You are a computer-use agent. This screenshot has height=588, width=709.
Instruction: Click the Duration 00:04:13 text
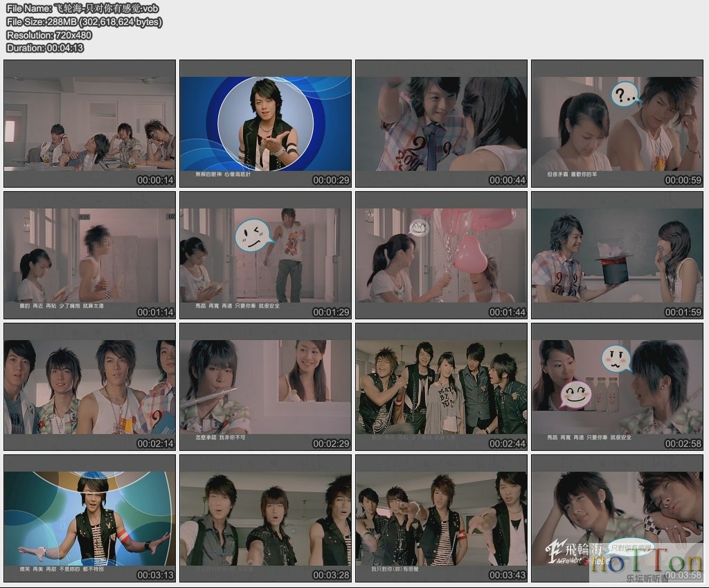click(45, 48)
